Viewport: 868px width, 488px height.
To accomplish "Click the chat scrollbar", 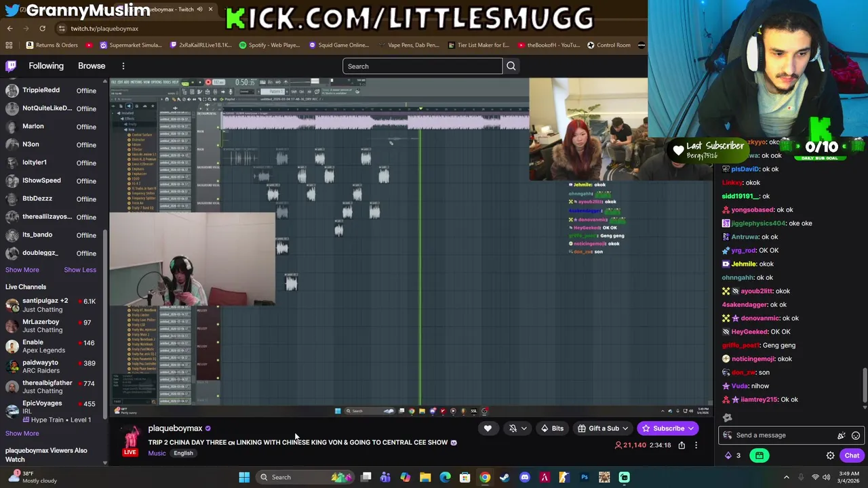I will 865,386.
